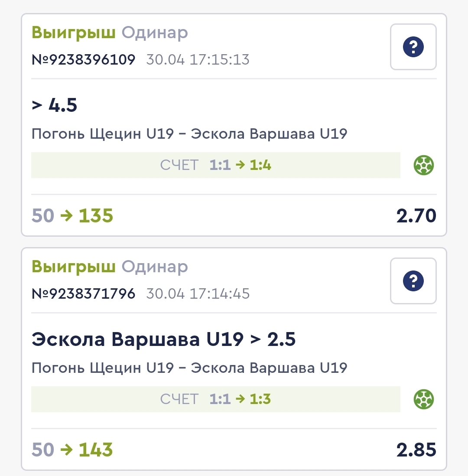Screen dimensions: 468x476
Task: Click bet number №9238396109
Action: (x=84, y=59)
